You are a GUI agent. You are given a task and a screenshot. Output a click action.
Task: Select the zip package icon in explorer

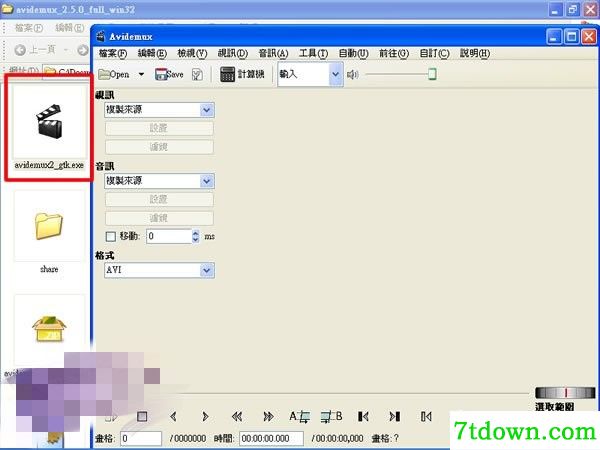49,329
